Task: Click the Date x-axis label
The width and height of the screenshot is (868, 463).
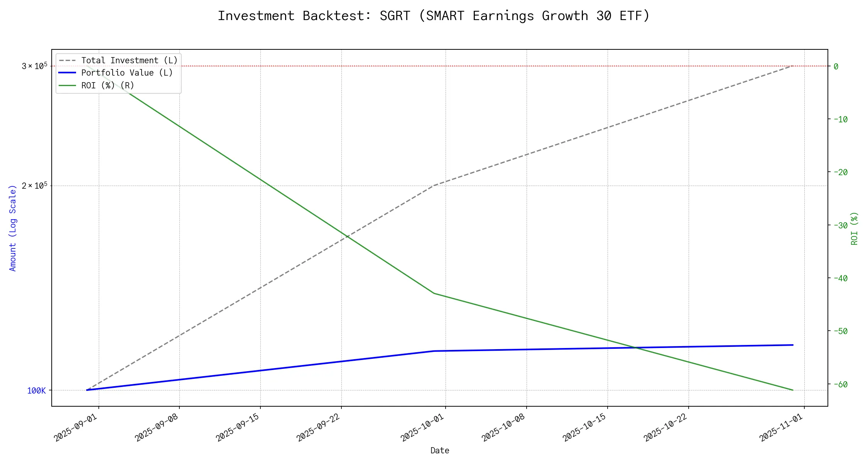Action: (x=440, y=450)
